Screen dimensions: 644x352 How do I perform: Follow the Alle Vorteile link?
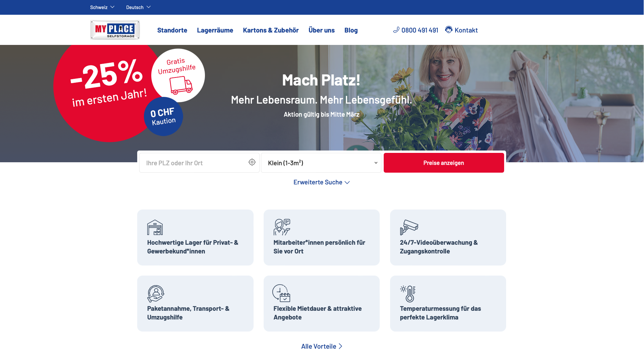click(x=322, y=346)
